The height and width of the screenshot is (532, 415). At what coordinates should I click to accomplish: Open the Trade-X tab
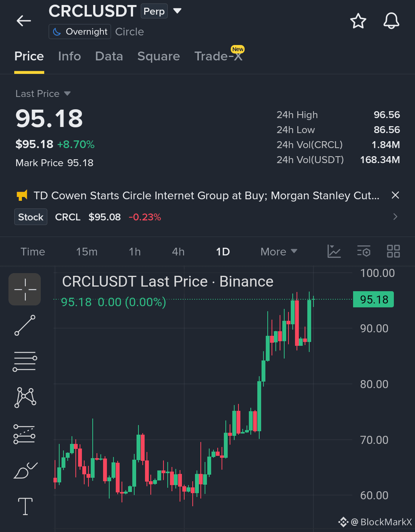(x=218, y=56)
